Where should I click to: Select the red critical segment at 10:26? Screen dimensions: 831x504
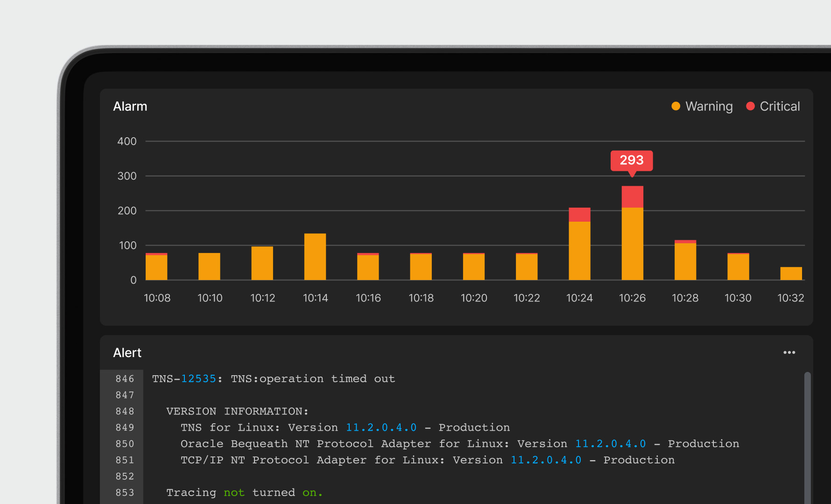pyautogui.click(x=632, y=196)
